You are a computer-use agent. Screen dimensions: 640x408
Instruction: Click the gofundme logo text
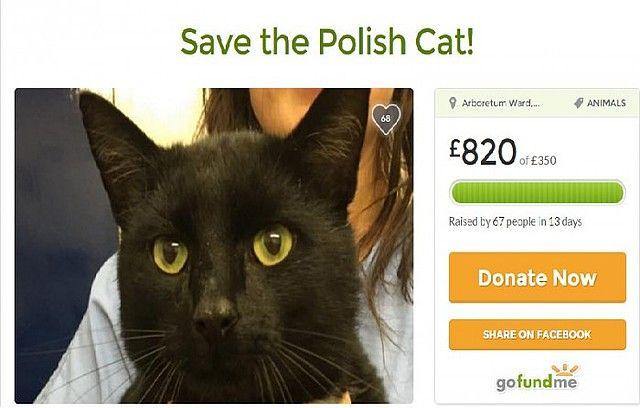(x=537, y=383)
